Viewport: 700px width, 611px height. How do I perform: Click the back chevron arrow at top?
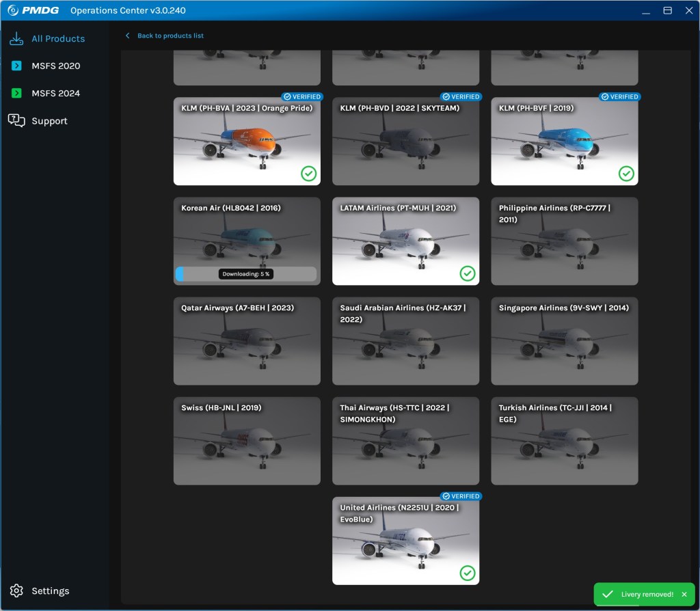[127, 36]
